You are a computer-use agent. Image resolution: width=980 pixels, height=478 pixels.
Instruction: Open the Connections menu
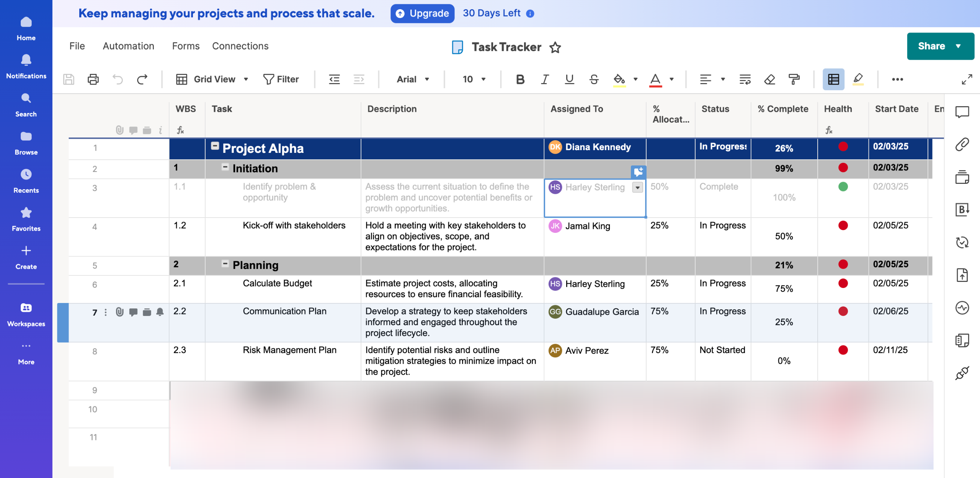point(240,46)
